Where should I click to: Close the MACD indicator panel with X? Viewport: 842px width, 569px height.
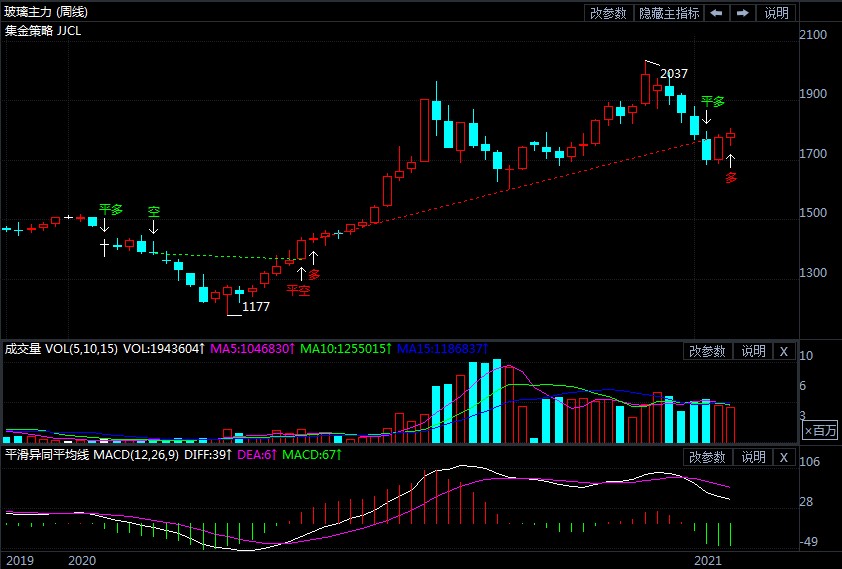[783, 457]
